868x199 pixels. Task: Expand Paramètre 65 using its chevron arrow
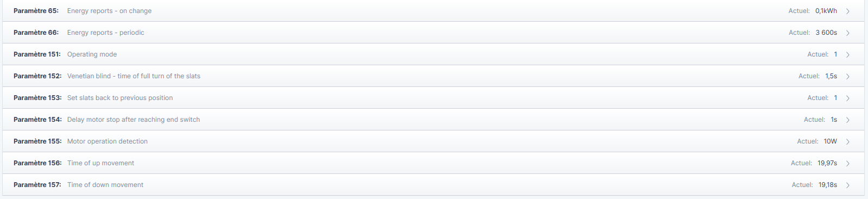pos(847,11)
